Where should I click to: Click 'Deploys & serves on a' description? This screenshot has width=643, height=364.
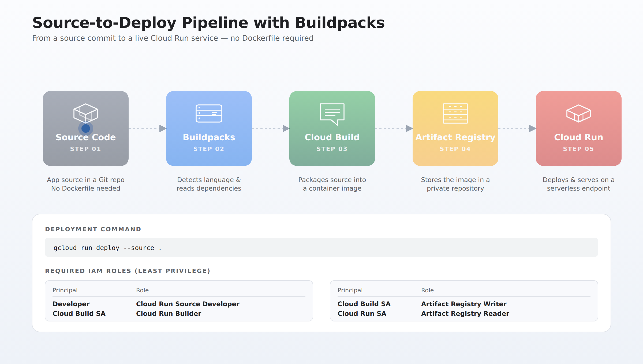[x=579, y=180]
